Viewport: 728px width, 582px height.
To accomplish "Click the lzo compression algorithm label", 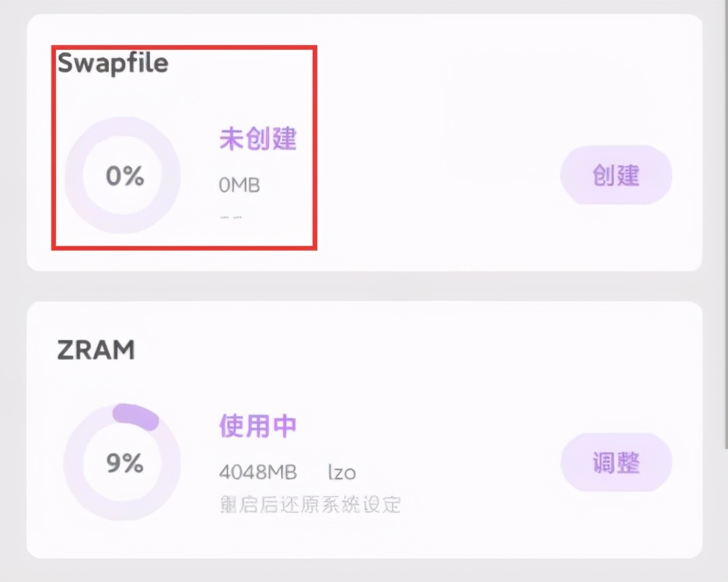I will [341, 472].
